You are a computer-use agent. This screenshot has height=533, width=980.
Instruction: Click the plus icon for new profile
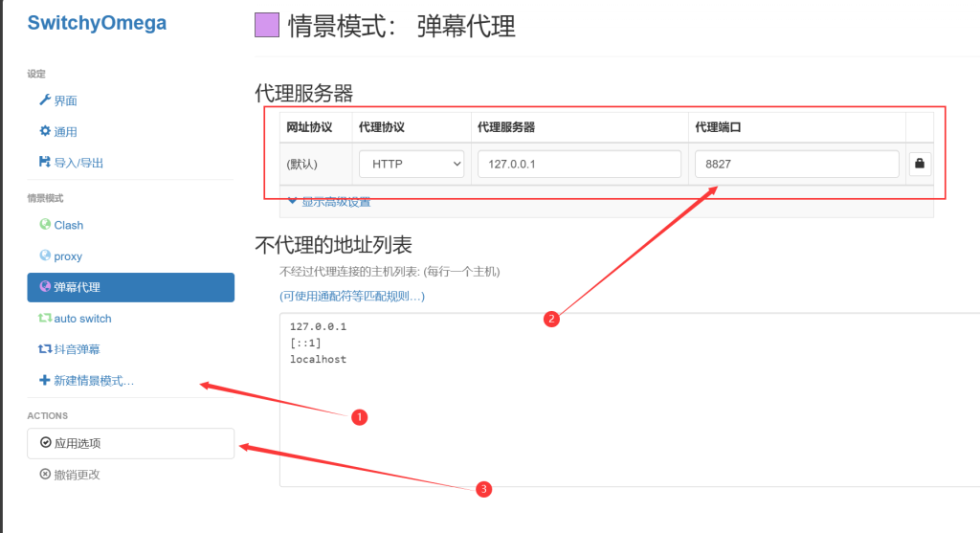tap(44, 380)
